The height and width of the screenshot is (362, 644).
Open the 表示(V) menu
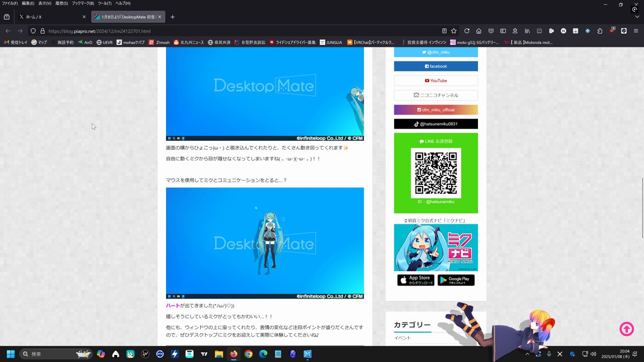45,3
